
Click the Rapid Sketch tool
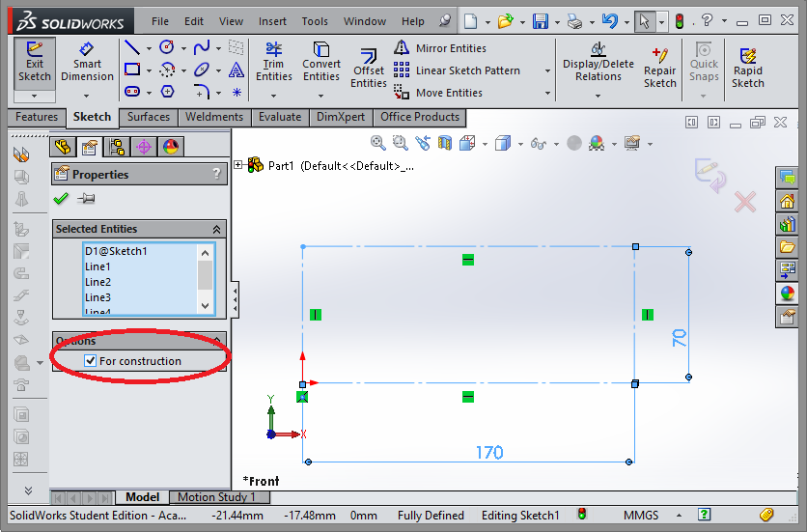(748, 68)
